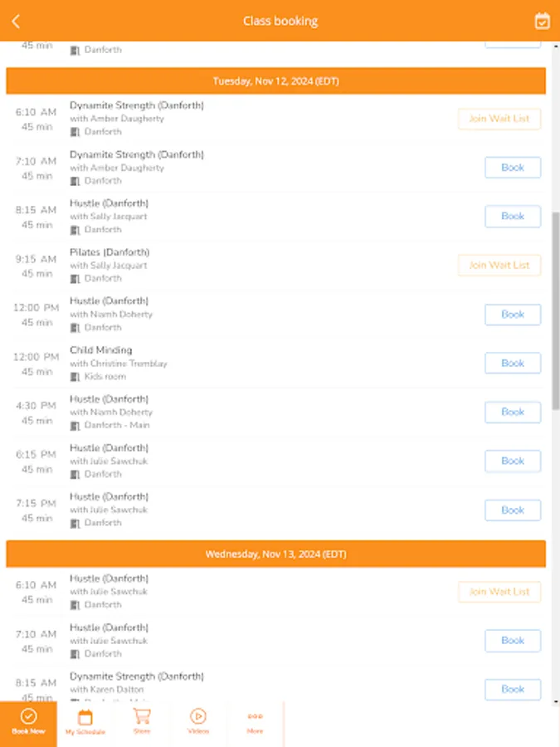Tap the back arrow in the header
Viewport: 560px width, 747px height.
[x=16, y=21]
